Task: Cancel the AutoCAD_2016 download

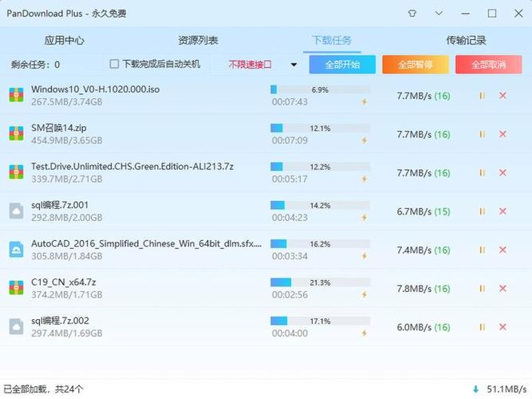Action: tap(502, 250)
